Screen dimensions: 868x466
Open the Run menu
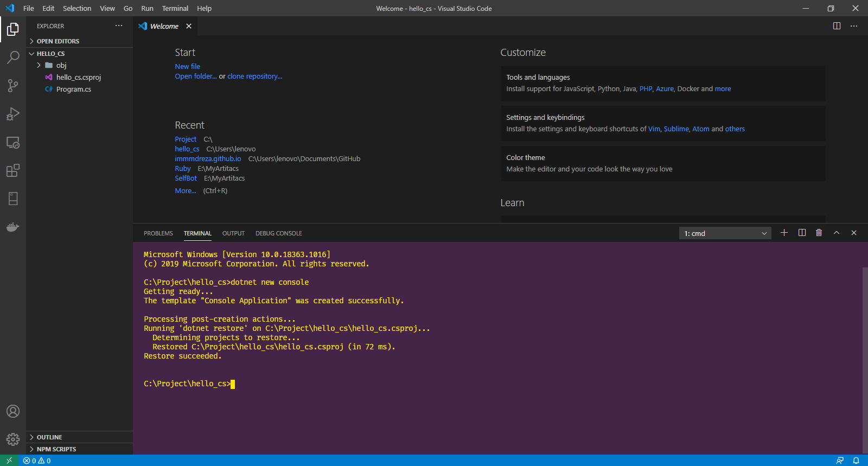(x=147, y=8)
